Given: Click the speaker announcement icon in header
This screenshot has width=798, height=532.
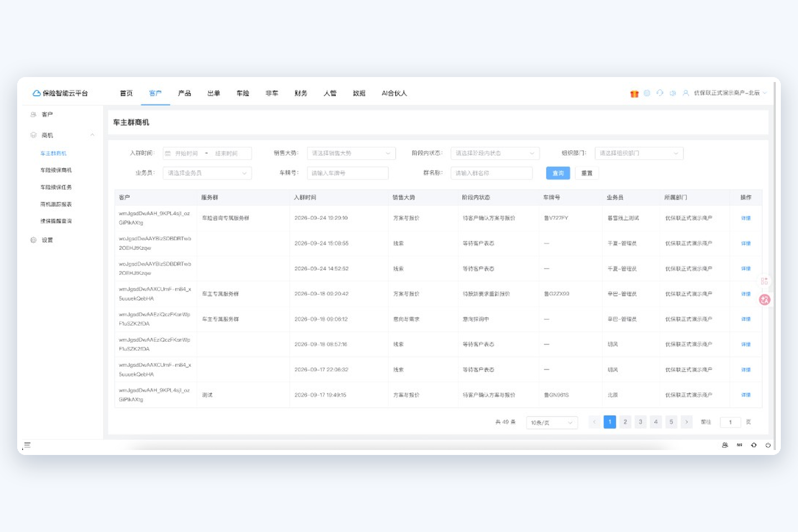Looking at the screenshot, I should (673, 93).
